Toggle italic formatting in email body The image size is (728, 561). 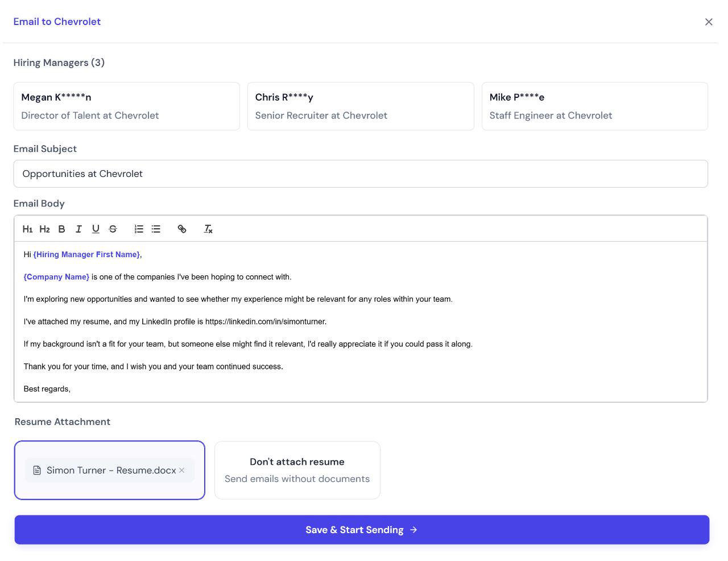pos(78,229)
